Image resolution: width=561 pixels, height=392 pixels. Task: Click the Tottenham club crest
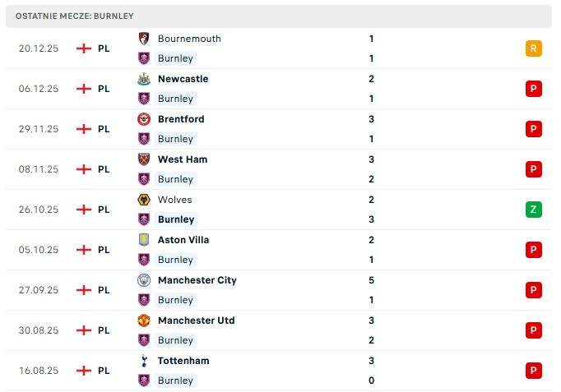pos(144,361)
